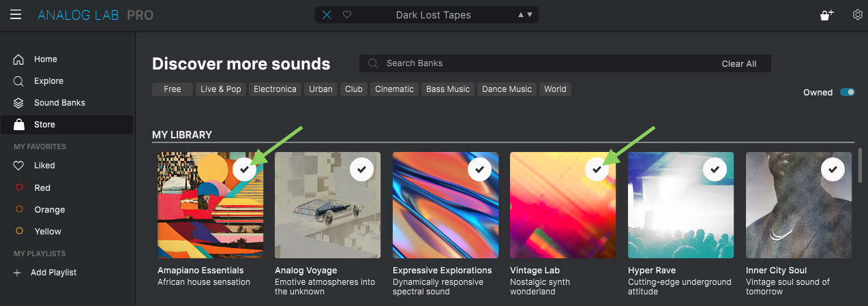
Task: Filter by Club tag
Action: coord(354,89)
